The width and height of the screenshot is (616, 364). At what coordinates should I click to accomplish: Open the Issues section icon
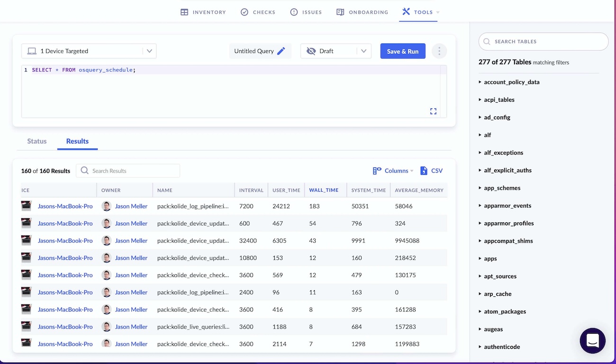(x=293, y=12)
